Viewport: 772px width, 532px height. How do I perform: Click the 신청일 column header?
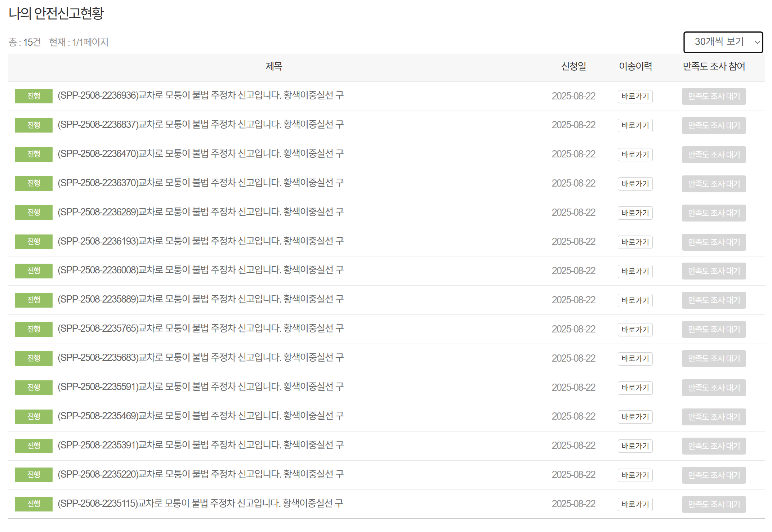coord(574,66)
